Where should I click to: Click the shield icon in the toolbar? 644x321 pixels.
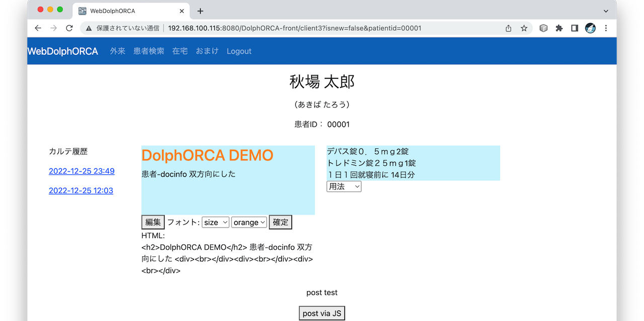[543, 28]
